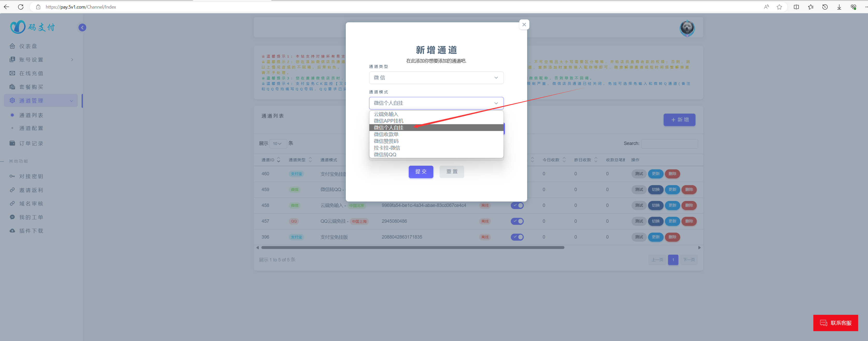The width and height of the screenshot is (868, 341).
Task: Click 切换 for channel 459
Action: (655, 190)
